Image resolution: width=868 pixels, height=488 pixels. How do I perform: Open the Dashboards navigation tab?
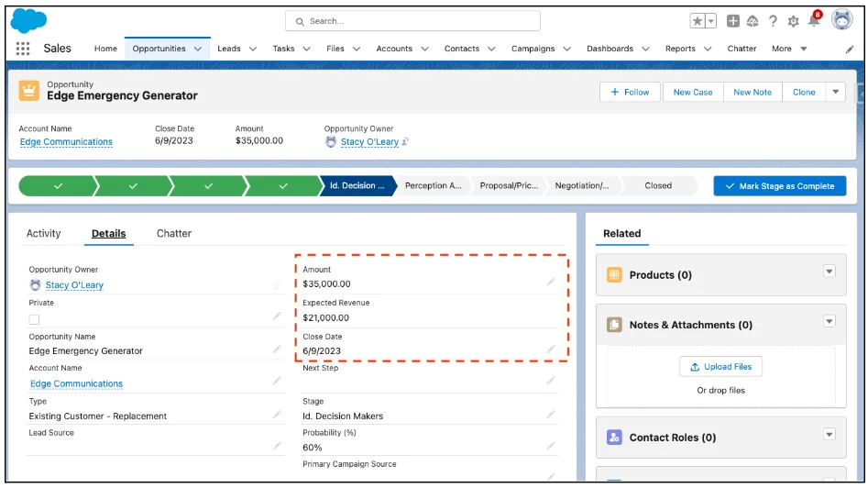click(x=610, y=49)
